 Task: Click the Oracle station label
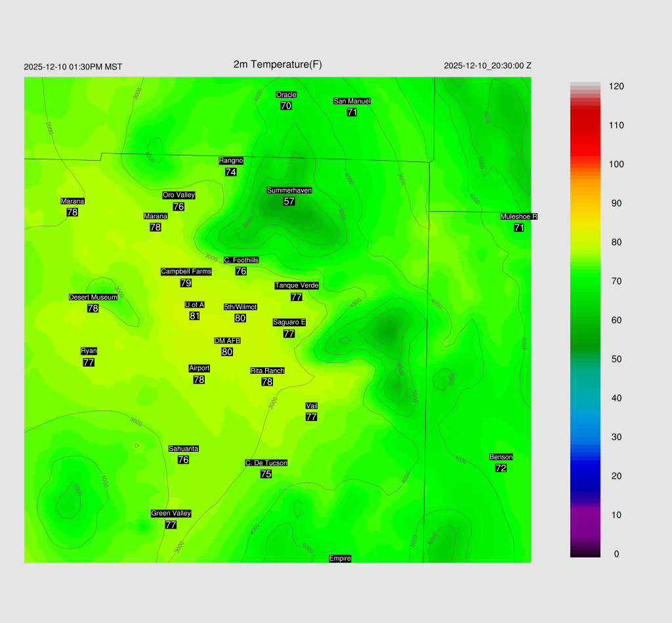pyautogui.click(x=286, y=95)
